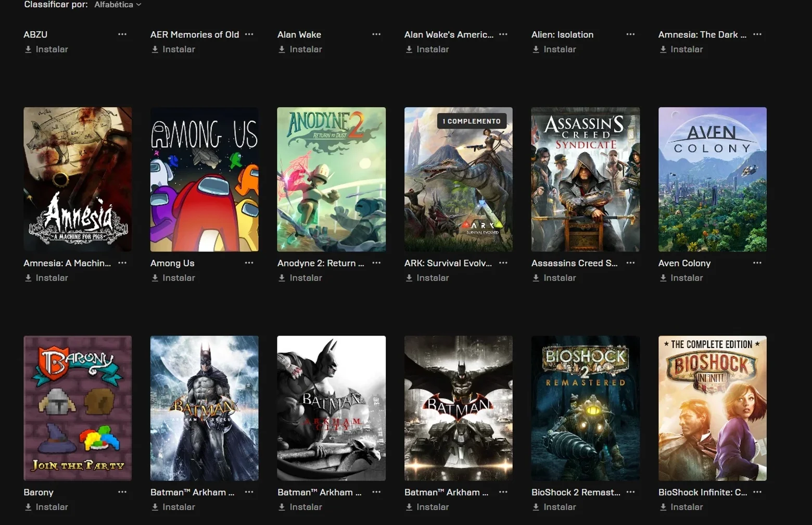Click Instalar under Aven Colony

coord(681,278)
